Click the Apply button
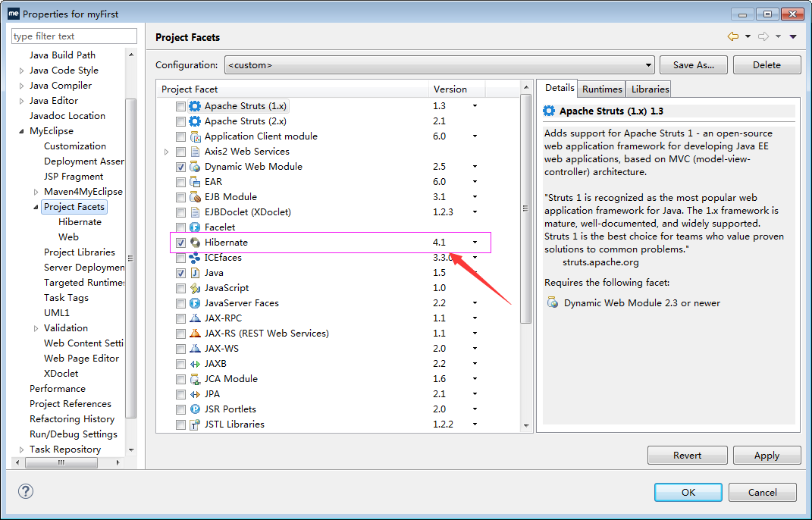The width and height of the screenshot is (812, 520). [x=767, y=456]
